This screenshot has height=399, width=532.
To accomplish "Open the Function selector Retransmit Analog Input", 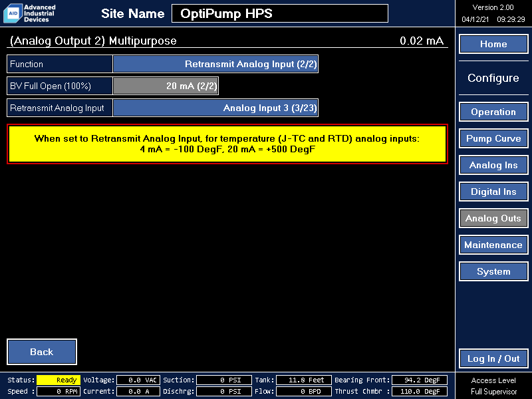I will pos(215,64).
